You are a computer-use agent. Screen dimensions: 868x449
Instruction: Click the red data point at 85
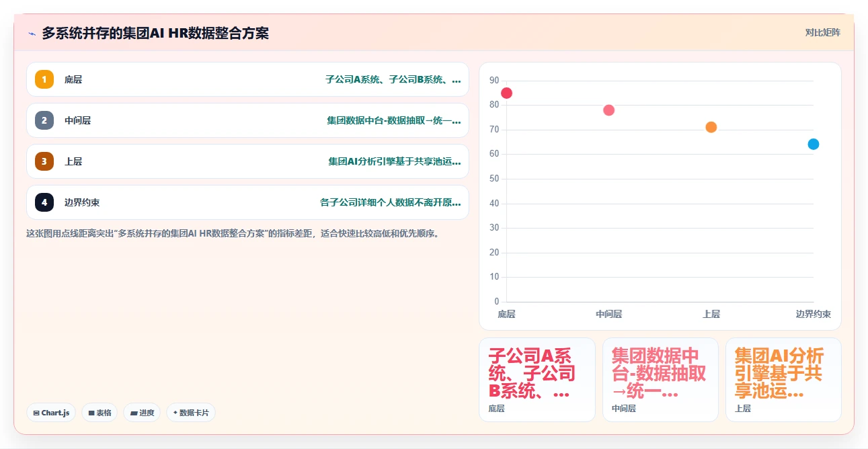[506, 93]
